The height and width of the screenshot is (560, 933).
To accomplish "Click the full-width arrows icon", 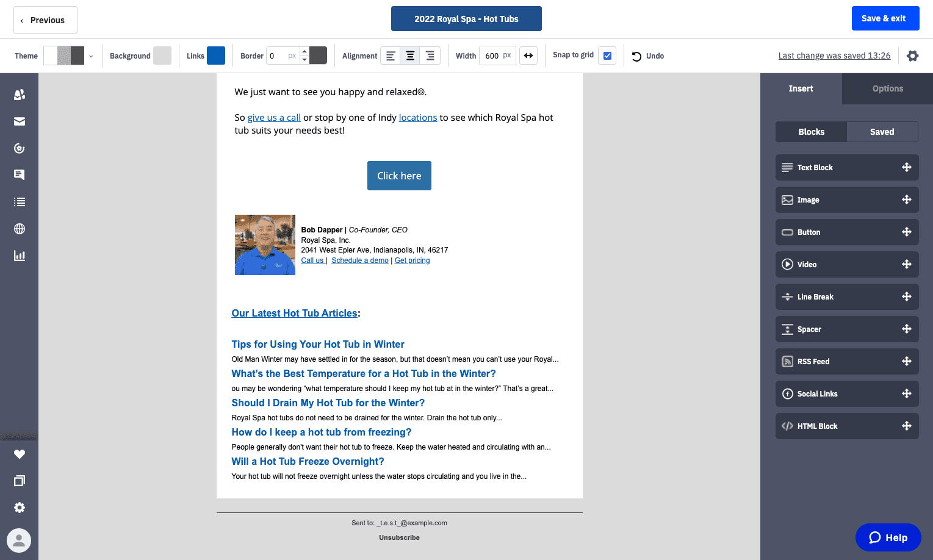I will tap(528, 56).
